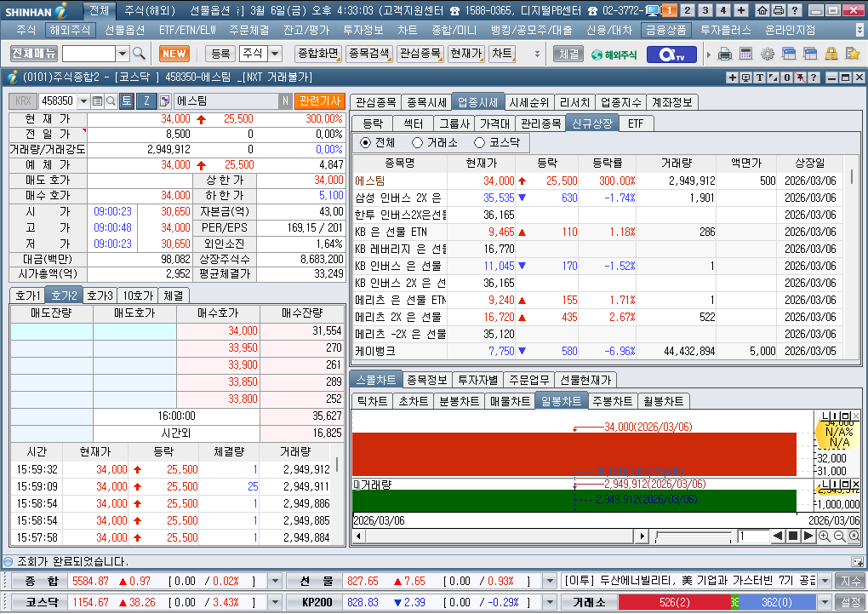
Task: Click the star favorites icon in toolbar
Action: (853, 54)
